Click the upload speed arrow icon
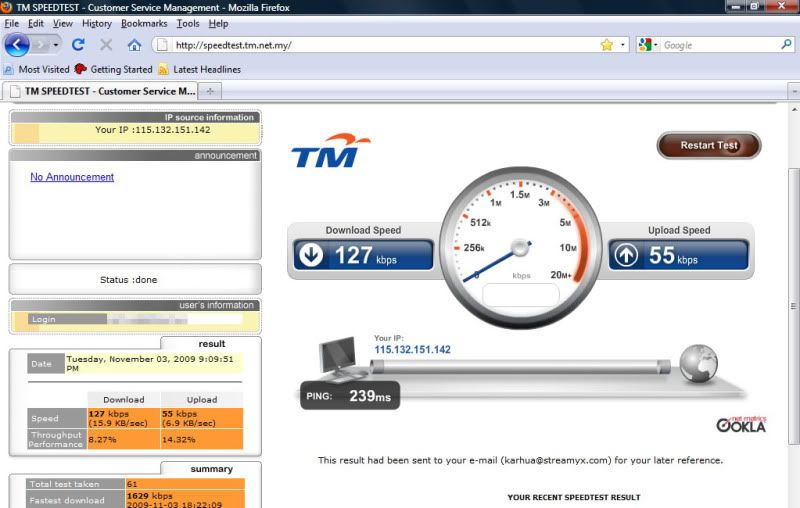 click(626, 256)
